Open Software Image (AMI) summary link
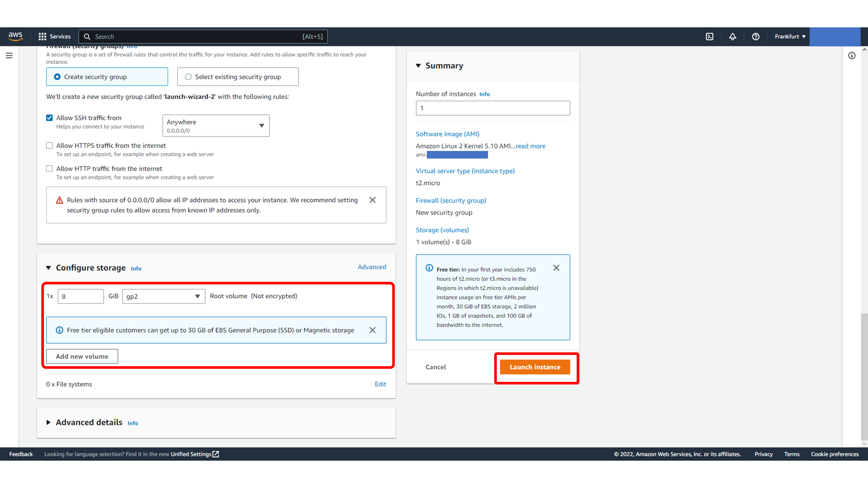Viewport: 868px width, 488px height. tap(447, 134)
